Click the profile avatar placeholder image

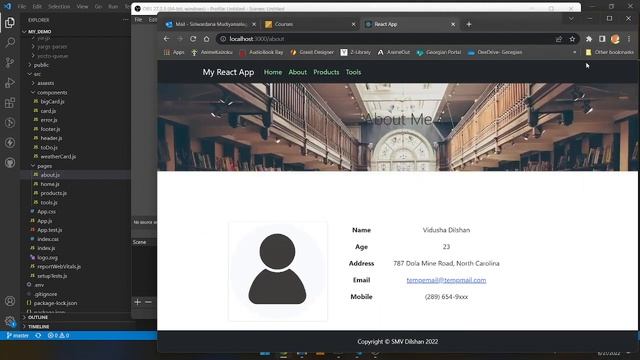click(278, 271)
